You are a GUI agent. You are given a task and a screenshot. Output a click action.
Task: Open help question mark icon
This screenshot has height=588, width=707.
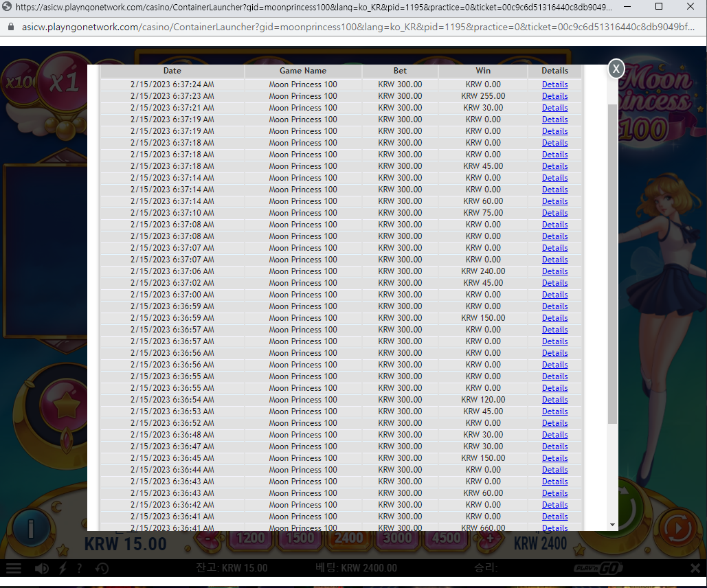click(x=80, y=568)
